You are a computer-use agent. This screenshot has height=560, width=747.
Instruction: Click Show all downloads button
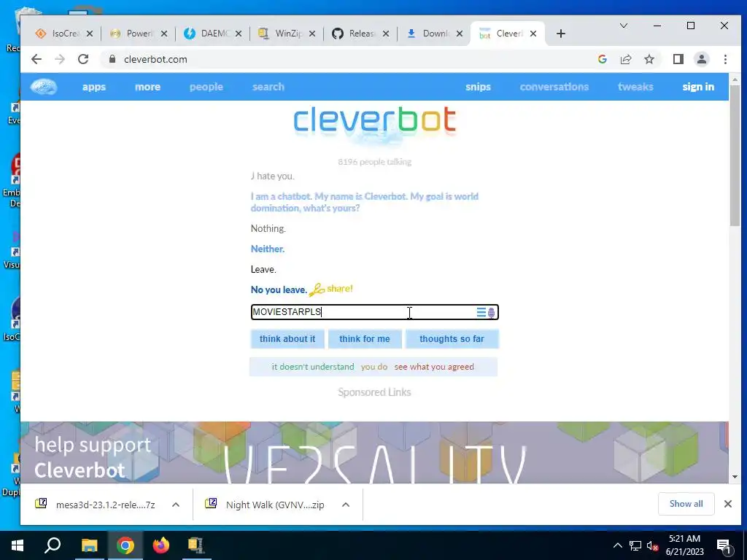pos(686,504)
